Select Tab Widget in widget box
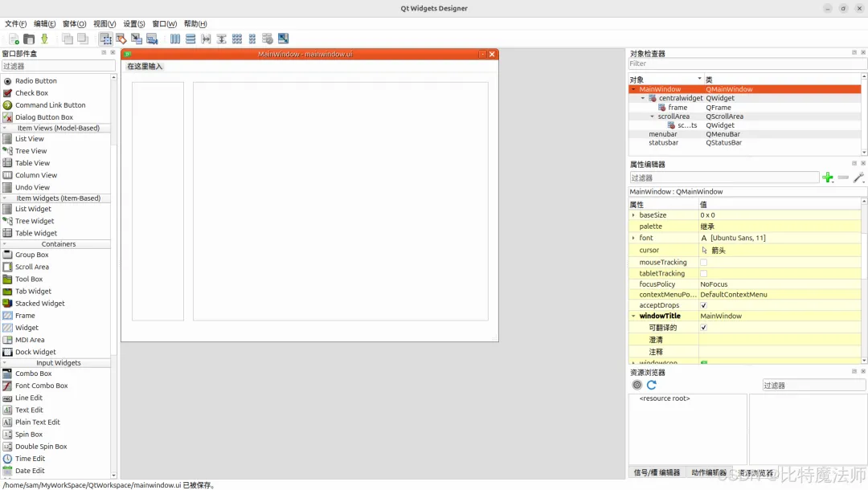 point(33,292)
